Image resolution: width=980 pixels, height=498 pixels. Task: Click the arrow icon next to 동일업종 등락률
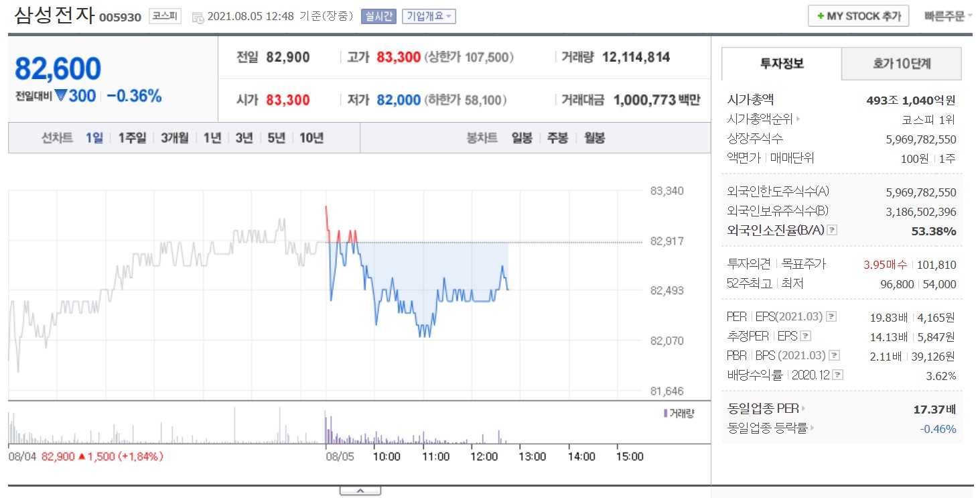click(813, 428)
